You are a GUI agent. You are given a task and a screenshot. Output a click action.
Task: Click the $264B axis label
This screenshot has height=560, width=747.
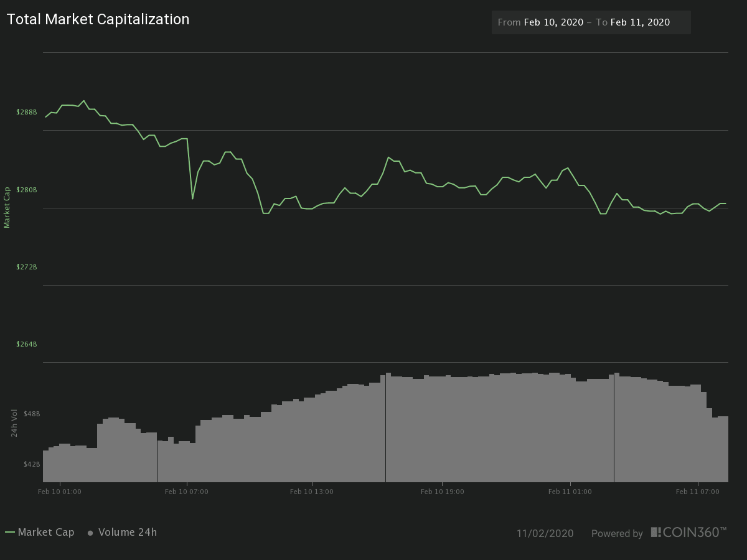click(x=26, y=343)
